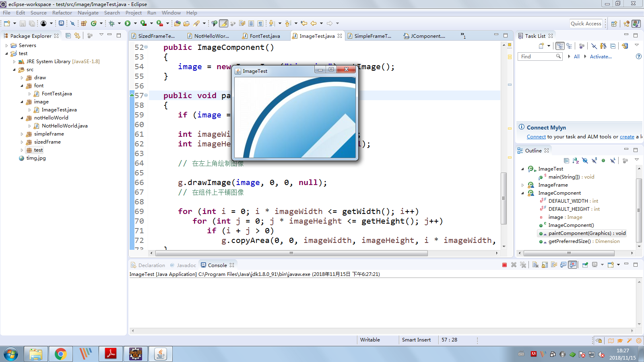Toggle Mark Occurrences highlighter button
The width and height of the screenshot is (644, 362).
point(223,23)
